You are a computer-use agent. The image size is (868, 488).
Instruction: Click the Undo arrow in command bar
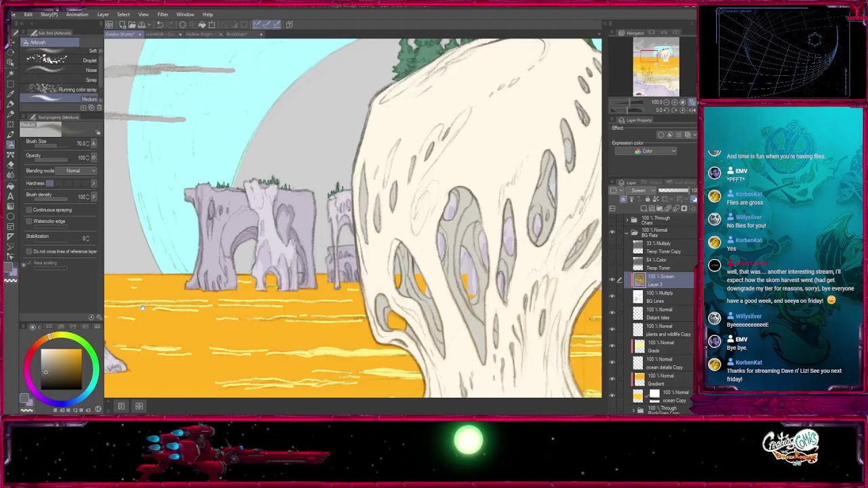pos(160,24)
